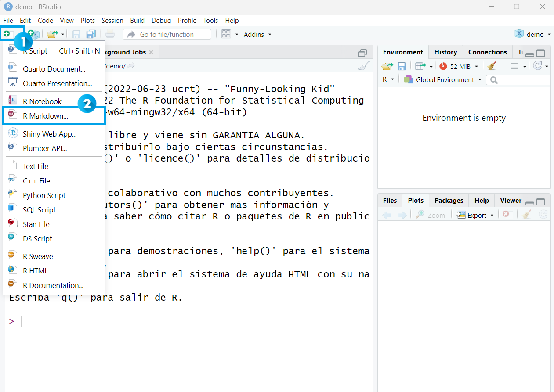Switch to the Files tab
The height and width of the screenshot is (392, 554).
(x=390, y=200)
